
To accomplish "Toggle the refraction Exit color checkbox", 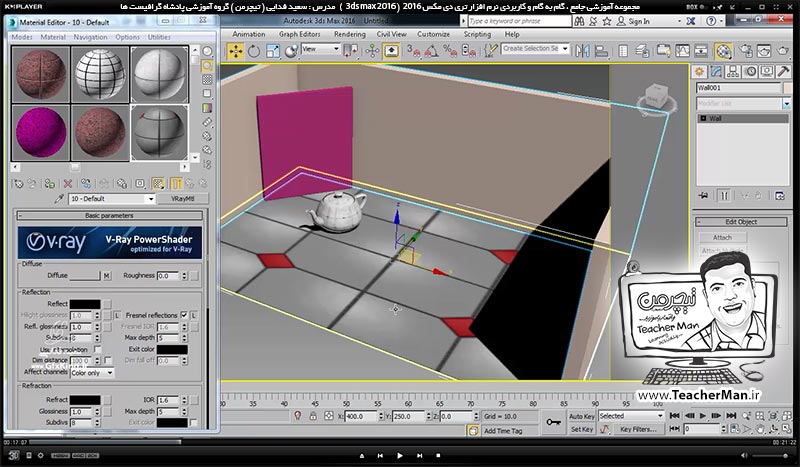I will (x=193, y=423).
